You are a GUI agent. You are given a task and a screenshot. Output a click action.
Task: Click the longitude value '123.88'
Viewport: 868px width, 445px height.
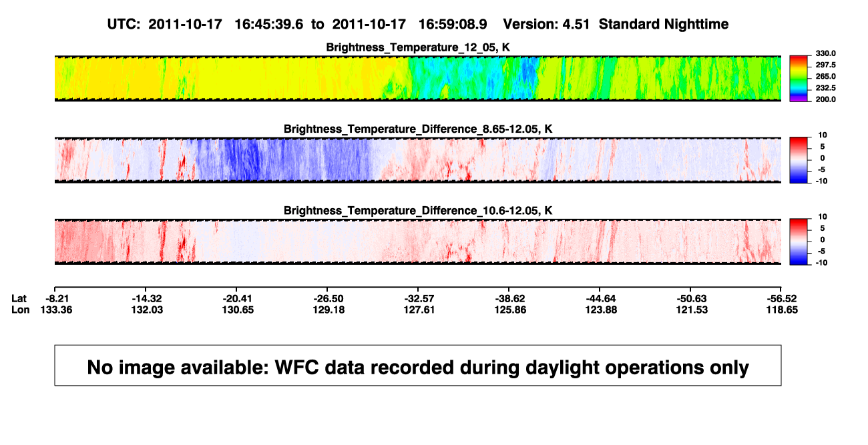pyautogui.click(x=601, y=310)
